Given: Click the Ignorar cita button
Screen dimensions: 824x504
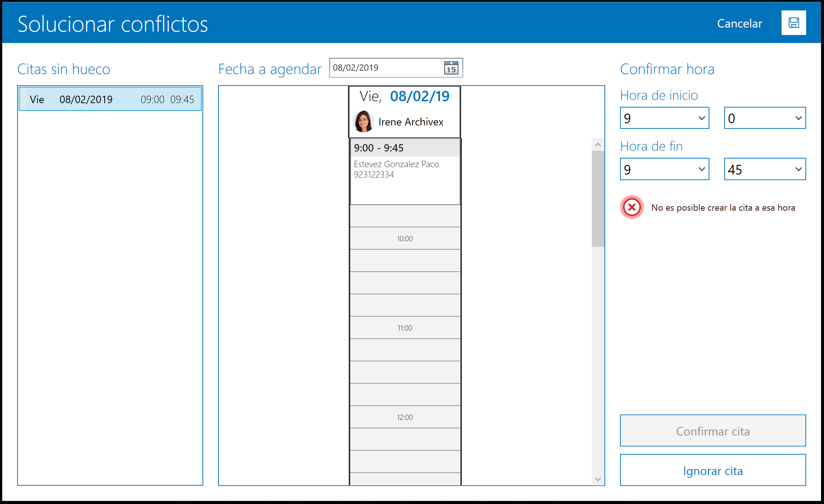Looking at the screenshot, I should [x=712, y=470].
